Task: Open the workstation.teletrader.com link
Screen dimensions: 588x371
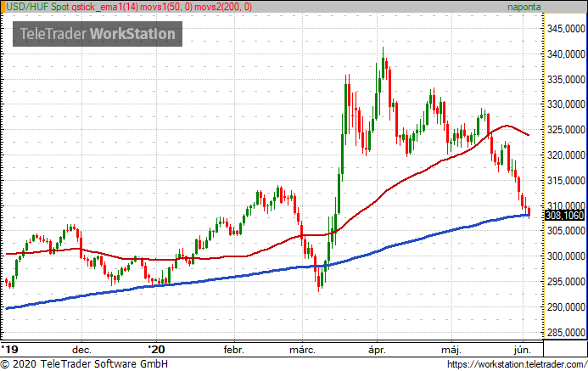Action: click(517, 364)
